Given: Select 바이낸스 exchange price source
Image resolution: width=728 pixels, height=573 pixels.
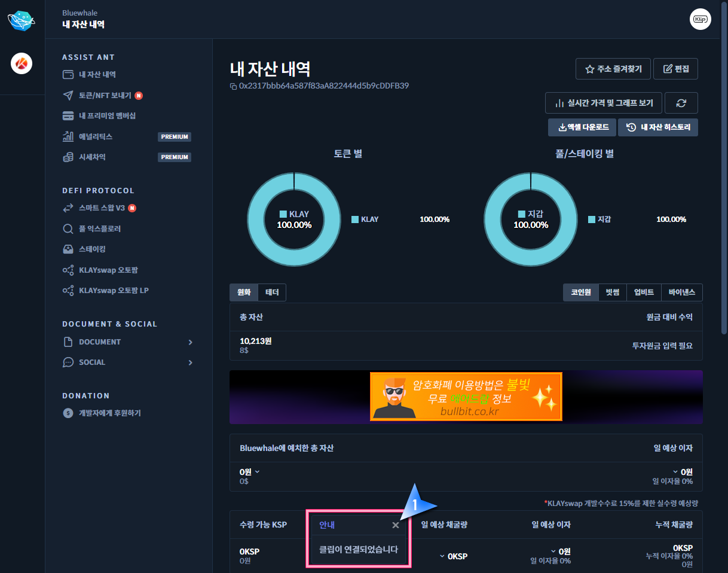Looking at the screenshot, I should coord(682,292).
